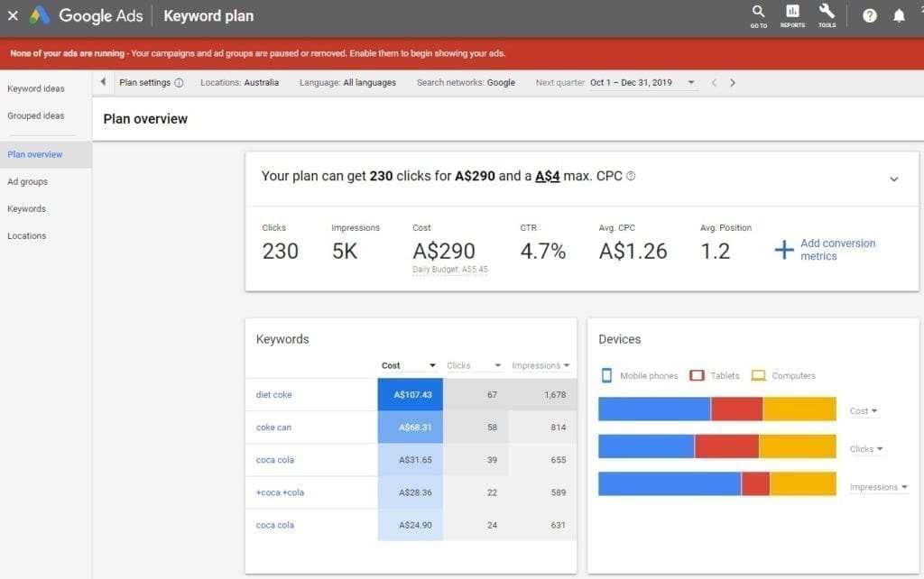924x579 pixels.
Task: Click the 4.7% CTR metric value
Action: [x=542, y=252]
